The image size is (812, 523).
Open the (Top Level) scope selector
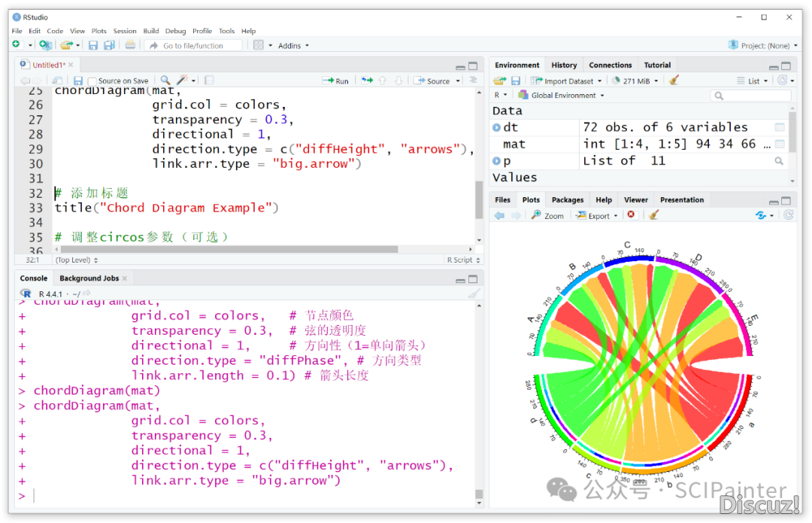coord(77,260)
